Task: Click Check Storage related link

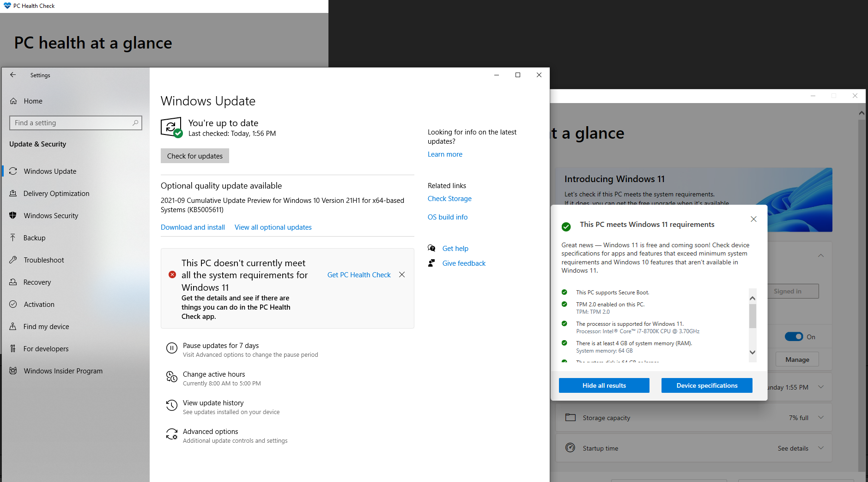Action: [449, 199]
